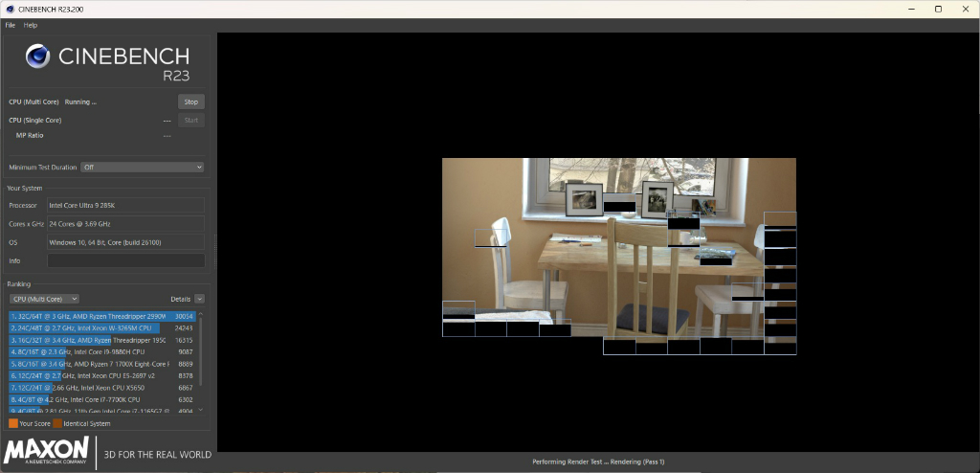
Task: Click the Cinebench sphere logo
Action: (37, 56)
